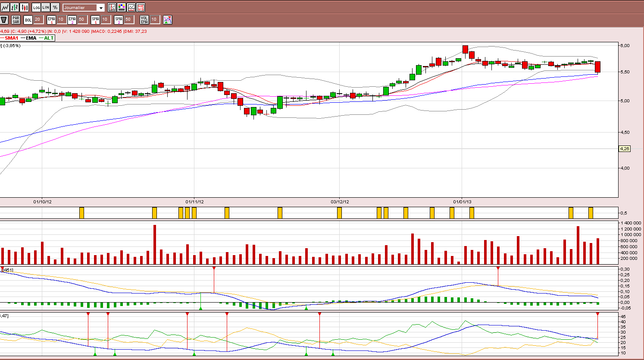The height and width of the screenshot is (360, 644).
Task: Switch to the line chart display
Action: 5,7
